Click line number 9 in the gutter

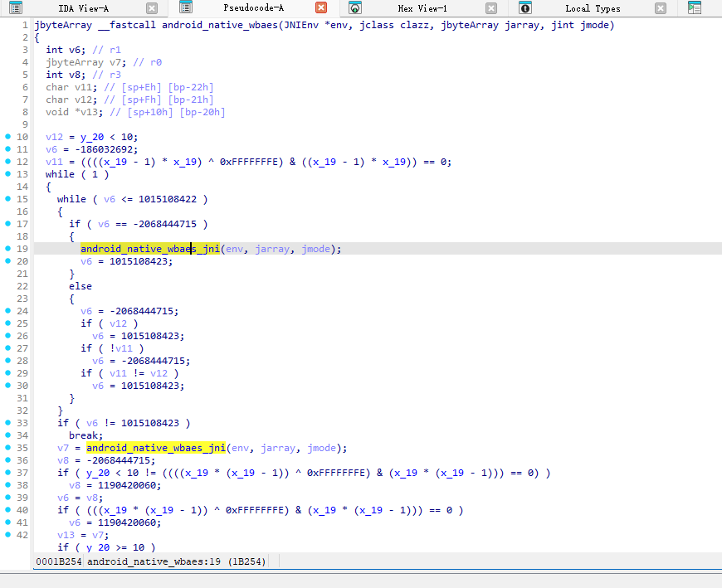point(25,124)
